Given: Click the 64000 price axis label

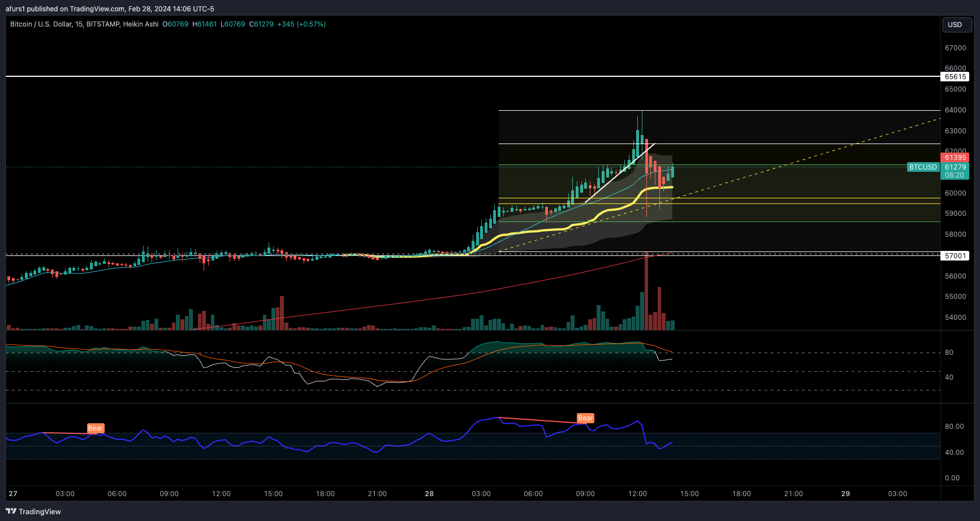Looking at the screenshot, I should click(956, 110).
